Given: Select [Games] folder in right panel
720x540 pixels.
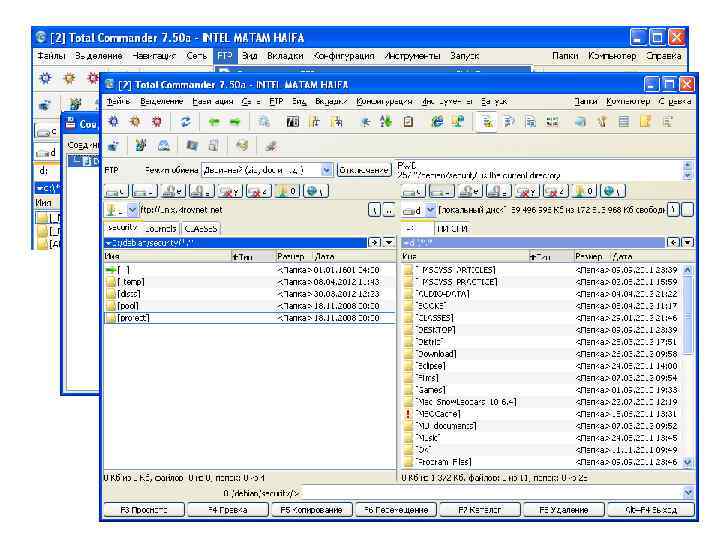Looking at the screenshot, I should tap(542, 390).
